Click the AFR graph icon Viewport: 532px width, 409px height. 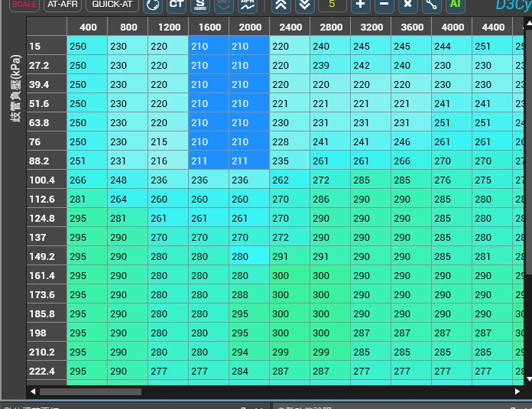[248, 5]
